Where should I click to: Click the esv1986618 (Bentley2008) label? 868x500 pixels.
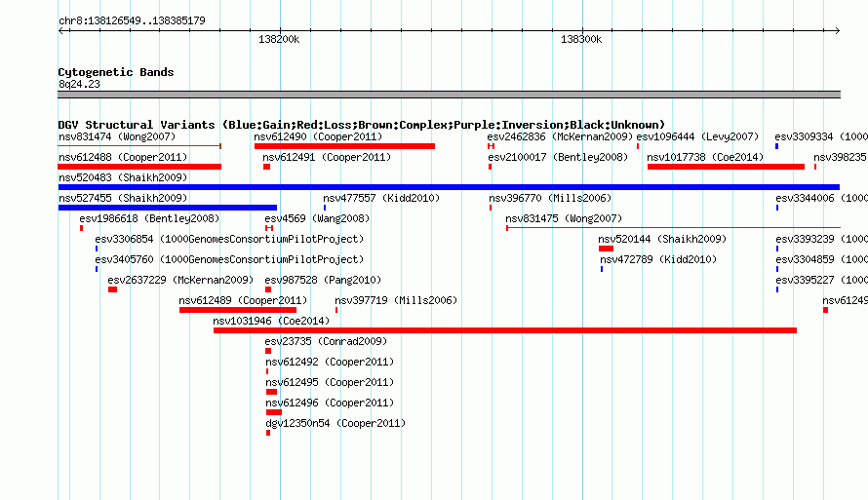click(149, 218)
